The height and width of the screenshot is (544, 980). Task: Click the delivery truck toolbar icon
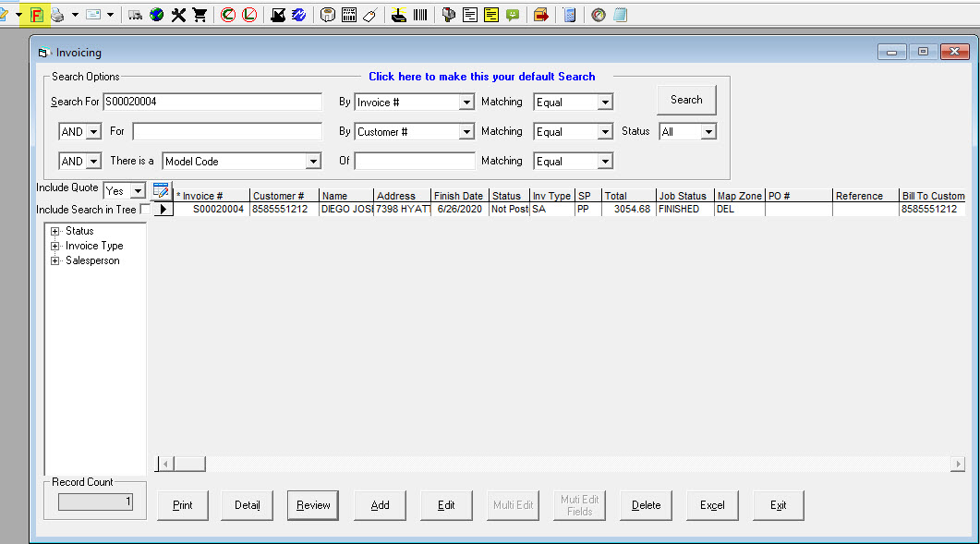[x=136, y=15]
